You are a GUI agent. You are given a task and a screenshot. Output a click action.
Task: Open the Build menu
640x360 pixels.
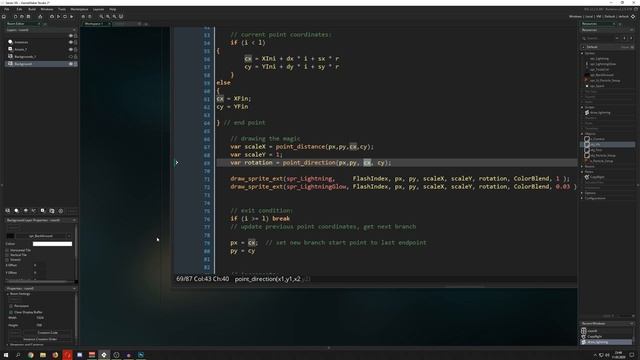[31, 9]
